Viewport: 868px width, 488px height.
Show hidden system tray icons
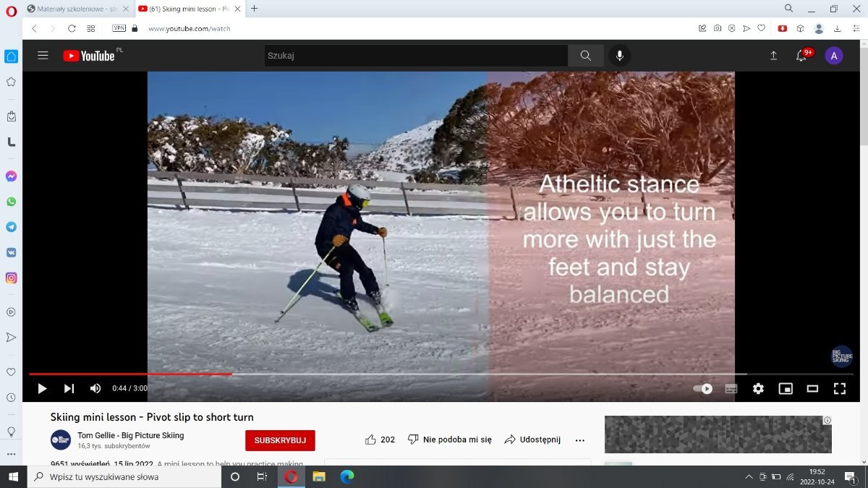click(x=749, y=477)
